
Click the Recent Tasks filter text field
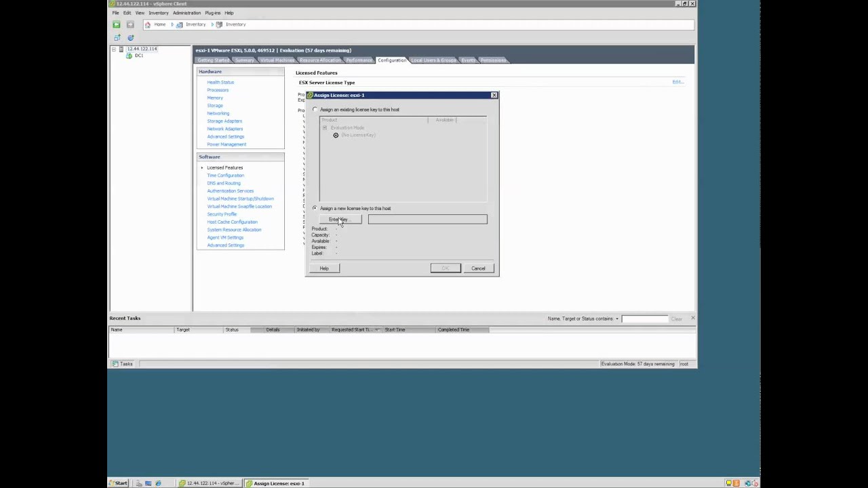pos(645,319)
